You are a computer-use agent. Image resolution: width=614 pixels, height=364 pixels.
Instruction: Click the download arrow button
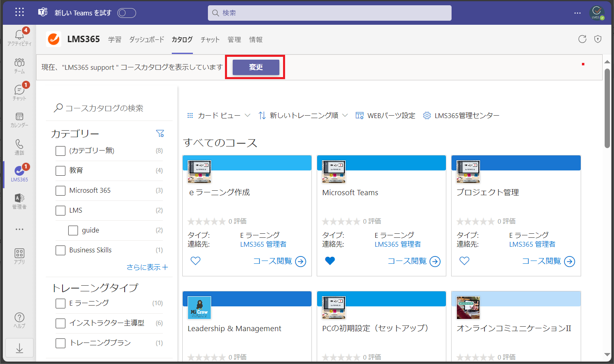pyautogui.click(x=19, y=348)
